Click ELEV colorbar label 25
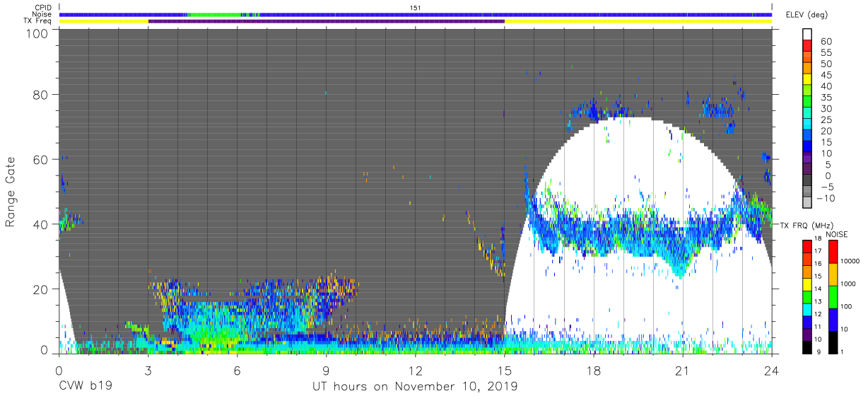This screenshot has height=401, width=868. 826,120
